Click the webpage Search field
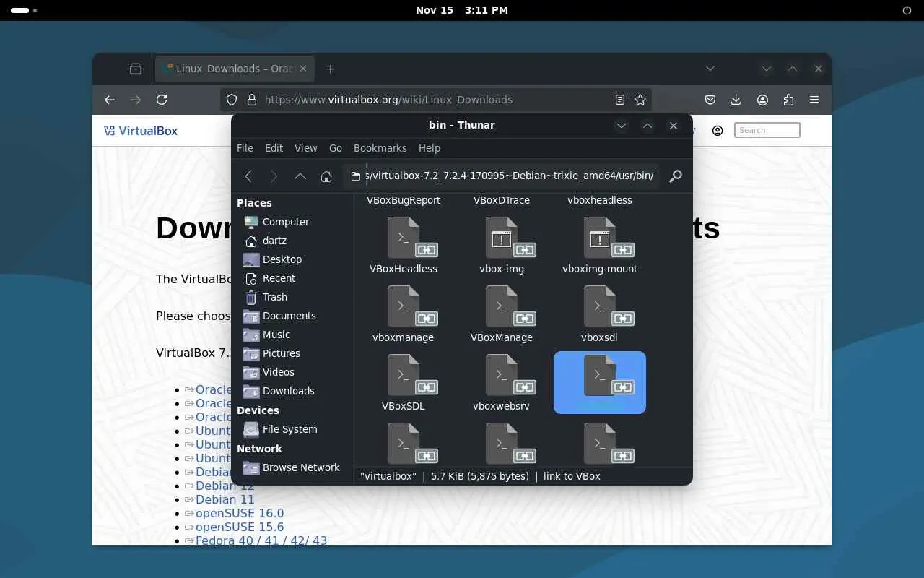Viewport: 924px width, 578px height. tap(767, 130)
